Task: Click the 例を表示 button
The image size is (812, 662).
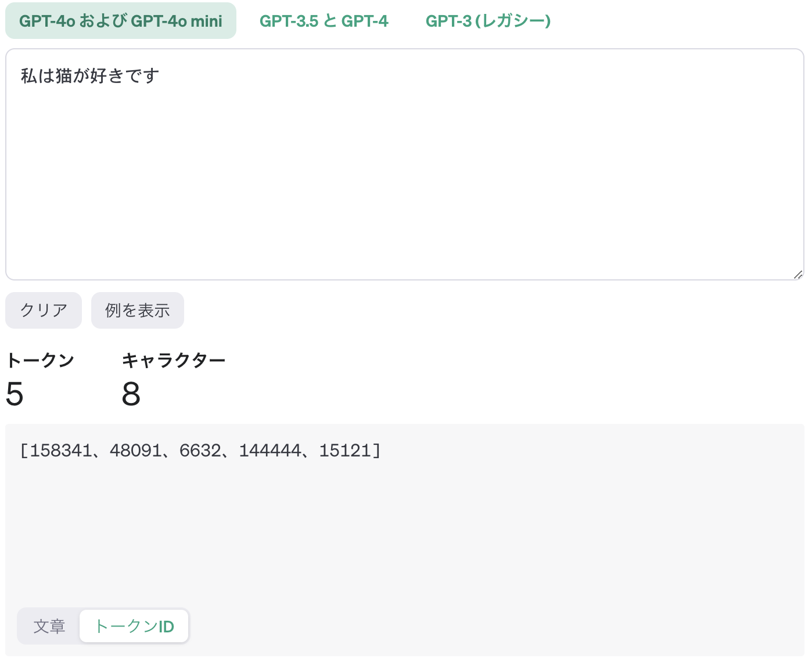Action: (138, 310)
